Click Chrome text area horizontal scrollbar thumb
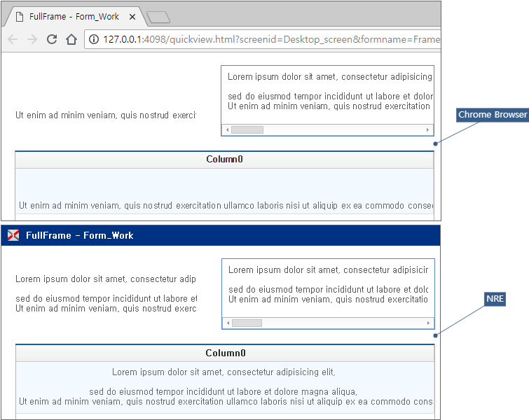 pos(247,129)
